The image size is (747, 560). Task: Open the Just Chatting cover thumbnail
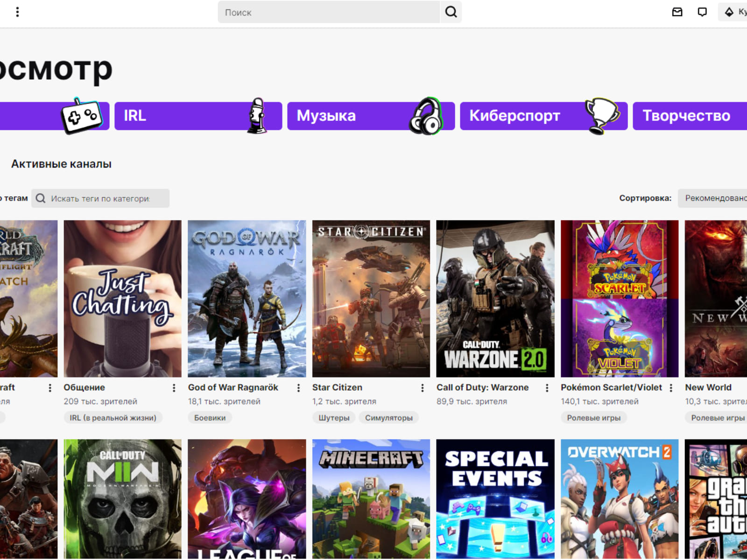tap(123, 299)
